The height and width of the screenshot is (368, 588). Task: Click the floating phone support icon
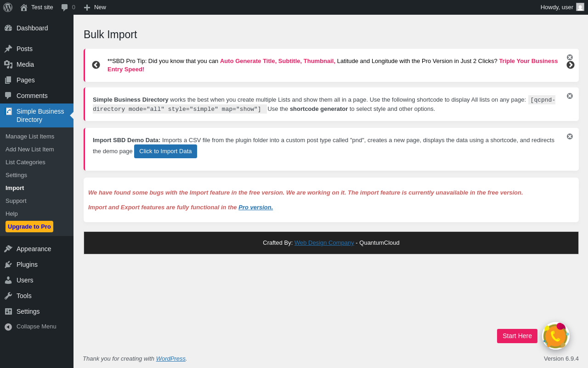(x=556, y=336)
